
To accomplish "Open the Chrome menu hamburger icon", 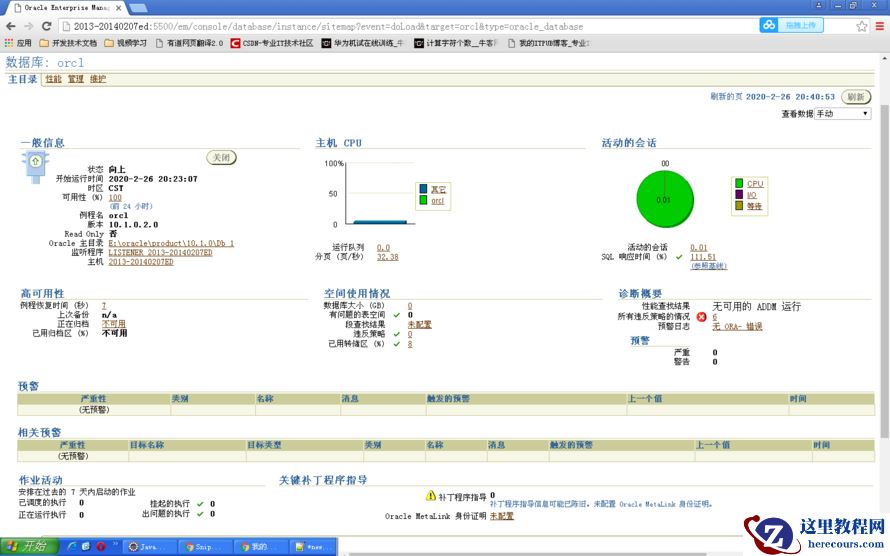I will (880, 26).
